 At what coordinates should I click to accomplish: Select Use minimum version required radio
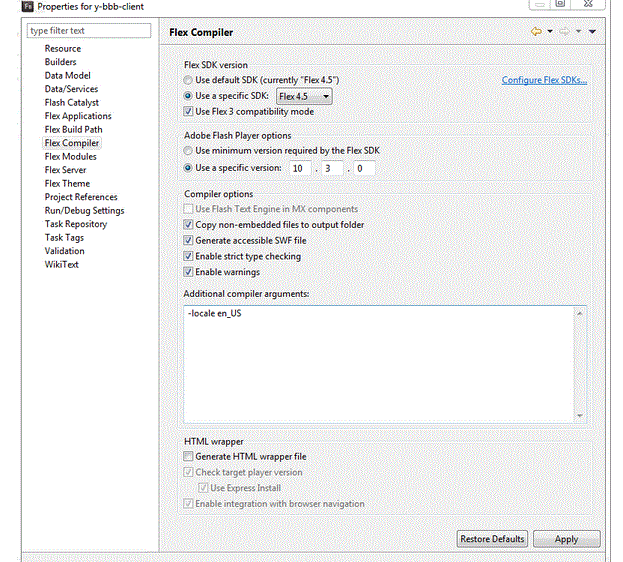[x=189, y=150]
